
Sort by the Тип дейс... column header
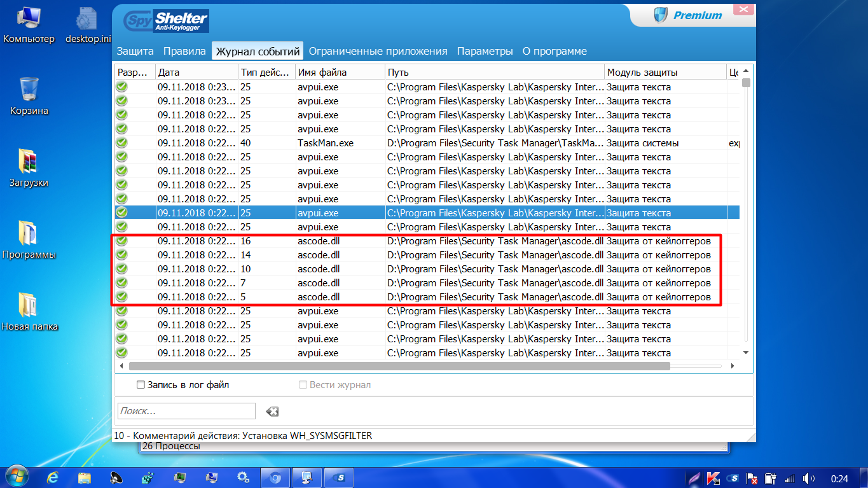[266, 72]
